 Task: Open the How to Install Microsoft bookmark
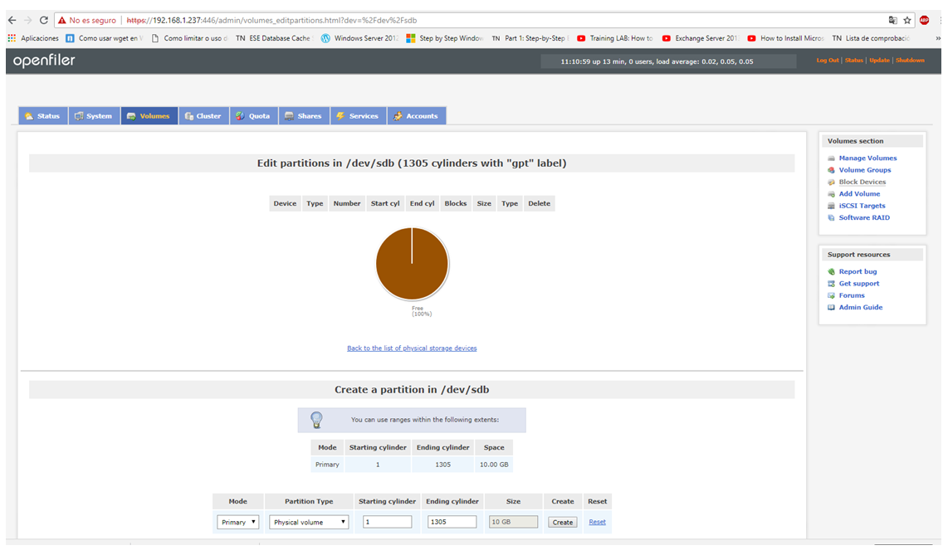[785, 38]
